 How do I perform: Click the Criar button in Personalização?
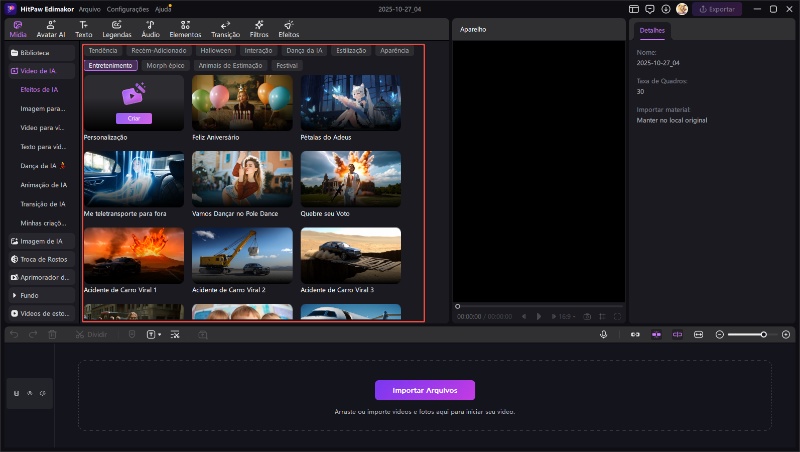click(133, 118)
